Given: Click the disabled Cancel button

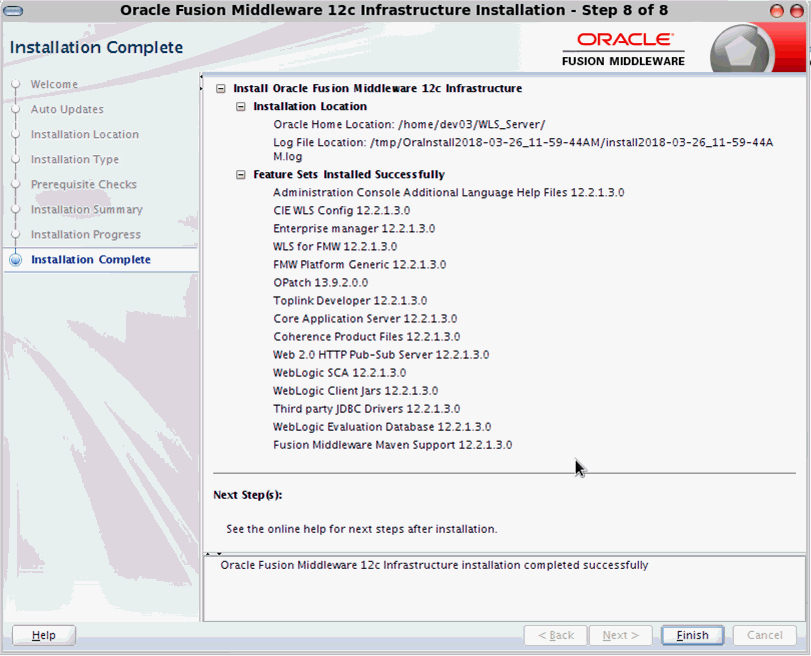Looking at the screenshot, I should (x=764, y=635).
